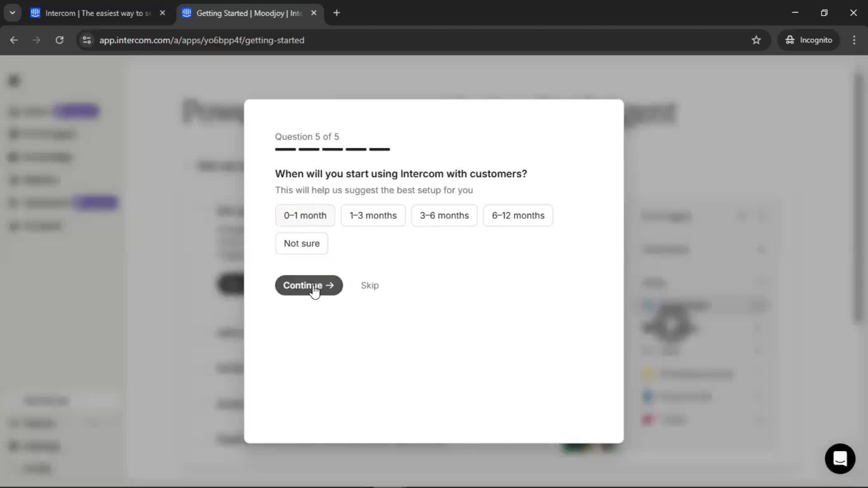
Task: Skip this onboarding question
Action: click(370, 286)
